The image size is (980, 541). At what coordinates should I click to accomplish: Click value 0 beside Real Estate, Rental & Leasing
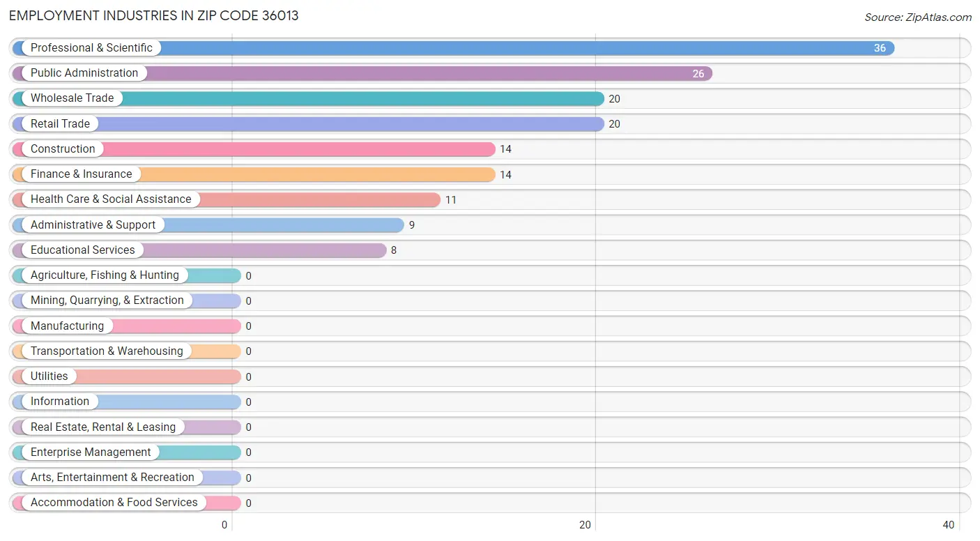click(x=248, y=427)
